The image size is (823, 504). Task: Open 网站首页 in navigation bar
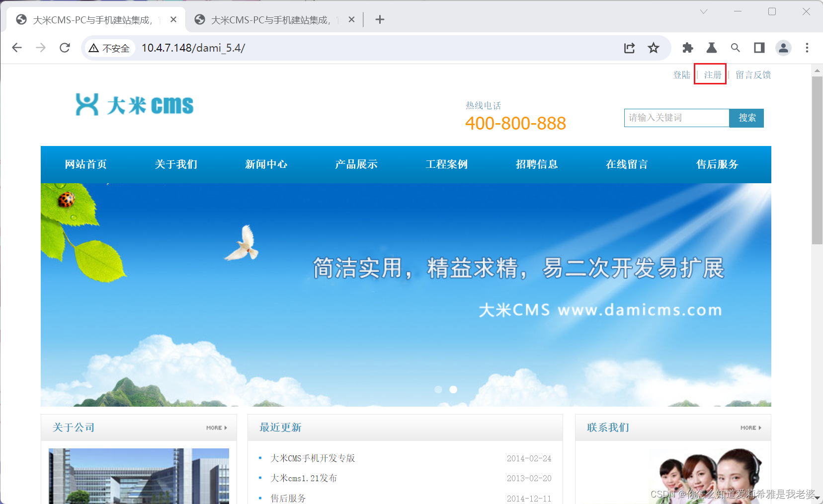point(85,164)
